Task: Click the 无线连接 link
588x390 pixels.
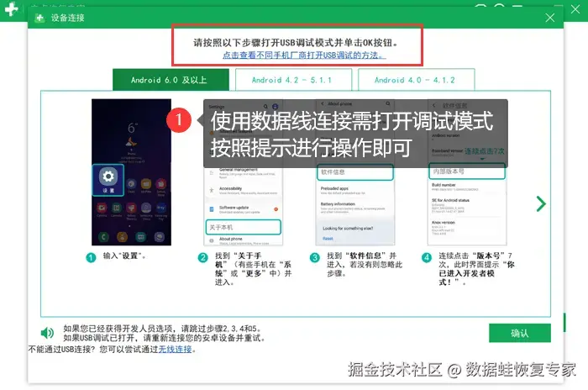Action: click(175, 349)
